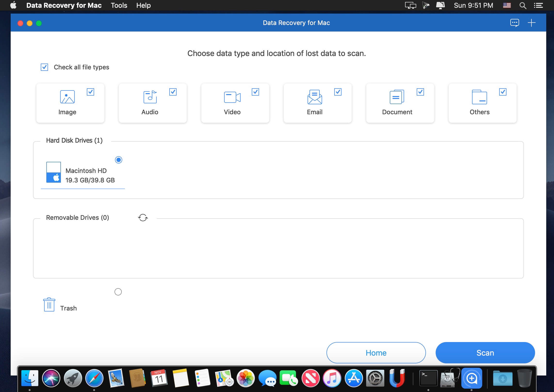Open the feedback chat bubble icon
Viewport: 554px width, 392px height.
tap(514, 23)
